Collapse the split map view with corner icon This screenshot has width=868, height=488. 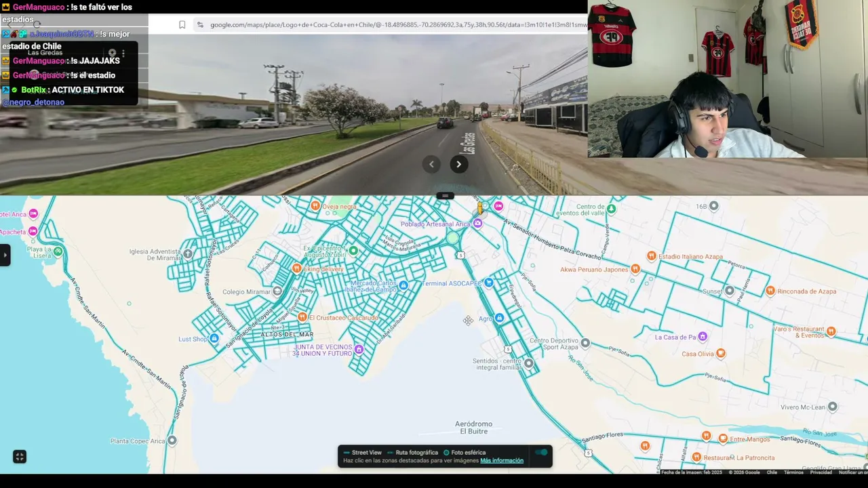coord(20,457)
